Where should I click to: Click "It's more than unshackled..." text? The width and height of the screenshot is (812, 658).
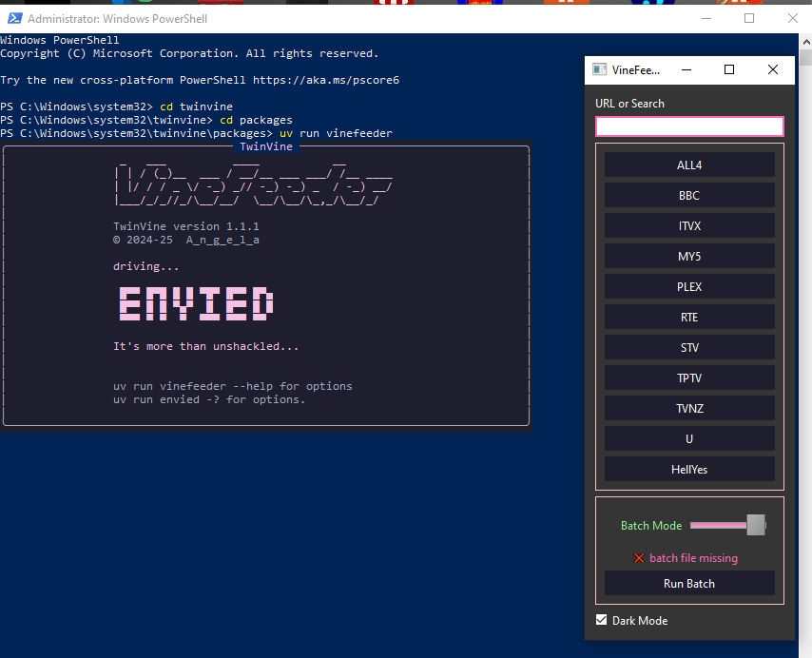click(205, 346)
